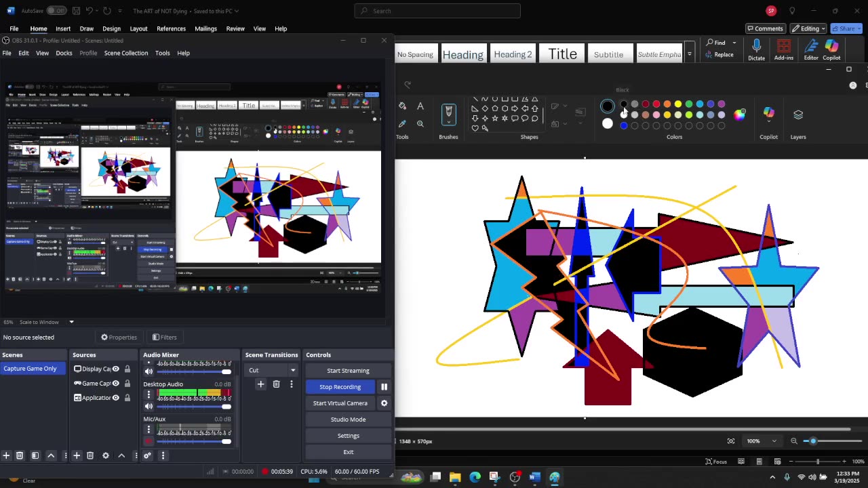Select the heart shape in Paint
Viewport: 868px width, 488px height.
pos(475,128)
